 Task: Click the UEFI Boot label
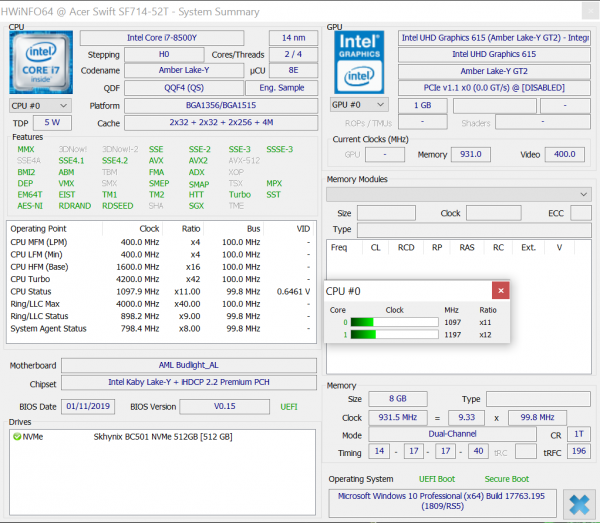[x=437, y=479]
